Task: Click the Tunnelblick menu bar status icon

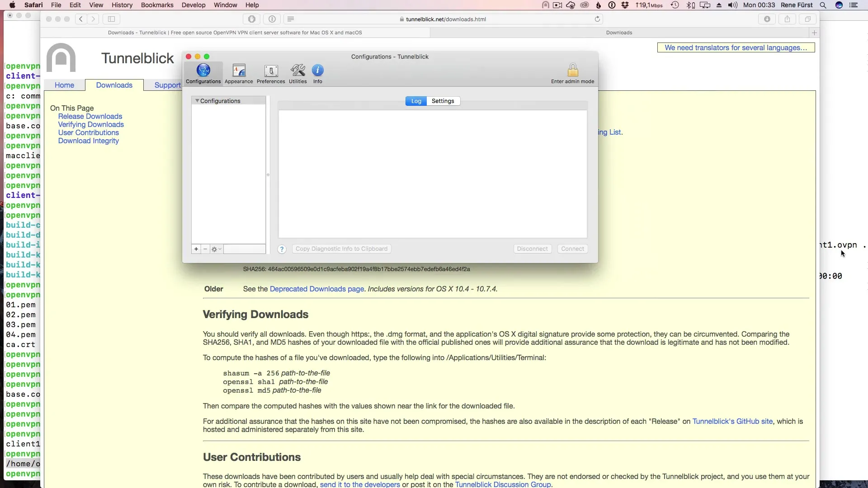Action: (x=545, y=5)
